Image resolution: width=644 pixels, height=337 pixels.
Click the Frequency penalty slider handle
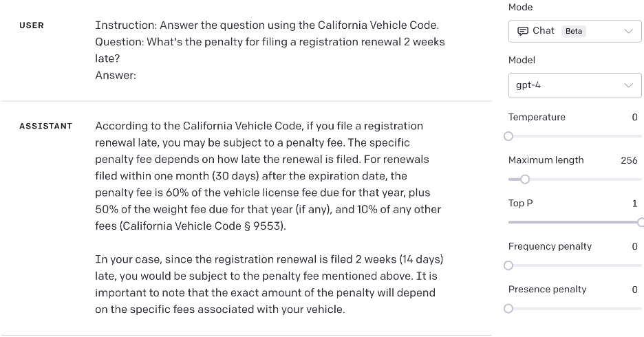click(508, 265)
